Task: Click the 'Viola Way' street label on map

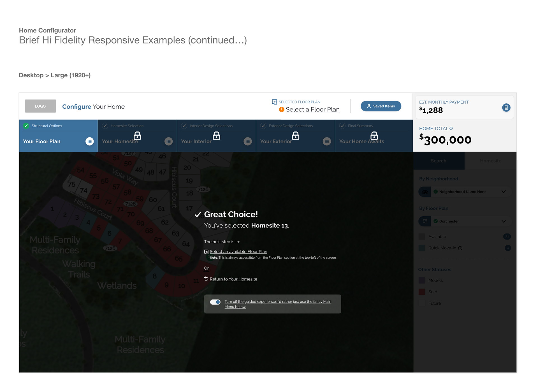Action: (x=125, y=177)
